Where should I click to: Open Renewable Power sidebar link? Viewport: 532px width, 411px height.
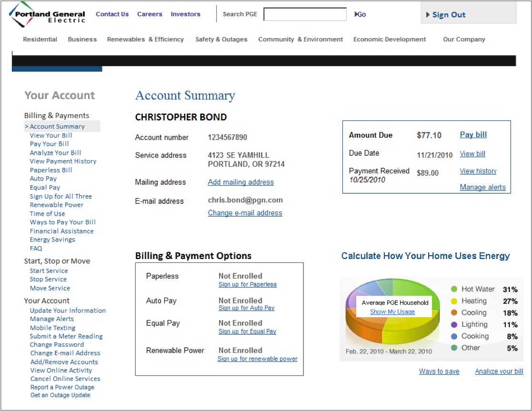pos(56,205)
